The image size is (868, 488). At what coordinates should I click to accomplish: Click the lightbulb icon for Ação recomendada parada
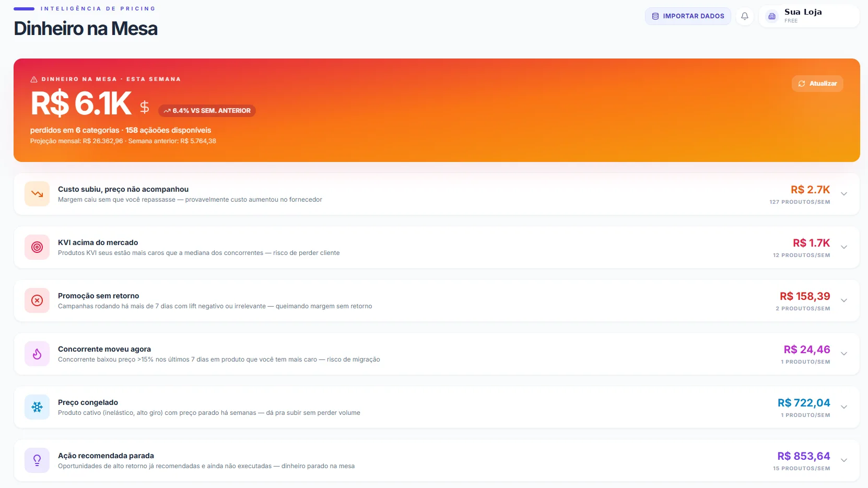click(37, 460)
